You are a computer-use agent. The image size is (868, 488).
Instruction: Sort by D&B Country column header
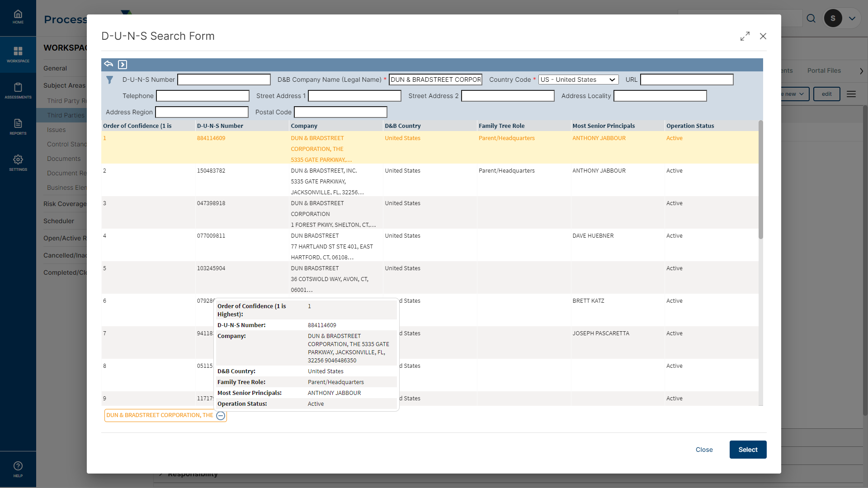(x=430, y=126)
